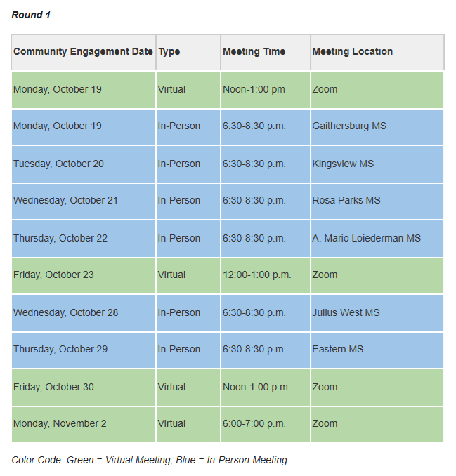Click the Eastern MS location cell
This screenshot has width=456, height=476.
tap(377, 350)
